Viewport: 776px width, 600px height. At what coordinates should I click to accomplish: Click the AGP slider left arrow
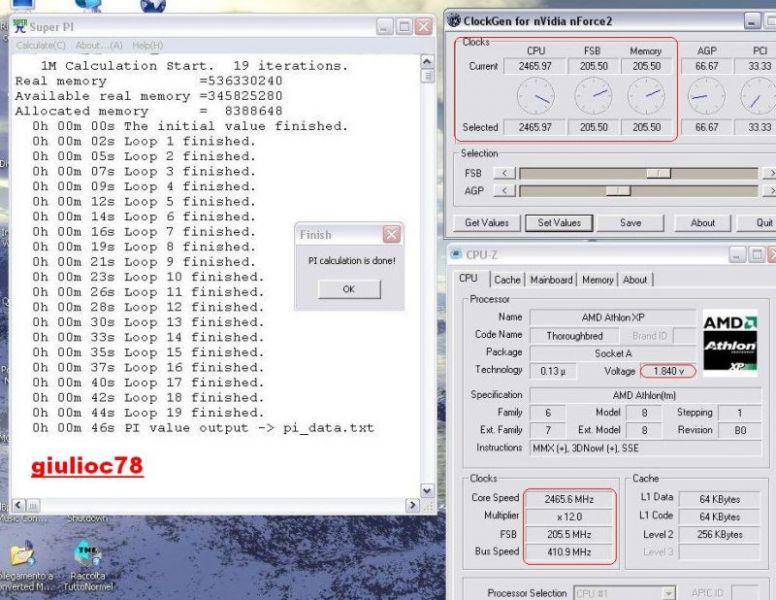pyautogui.click(x=505, y=191)
